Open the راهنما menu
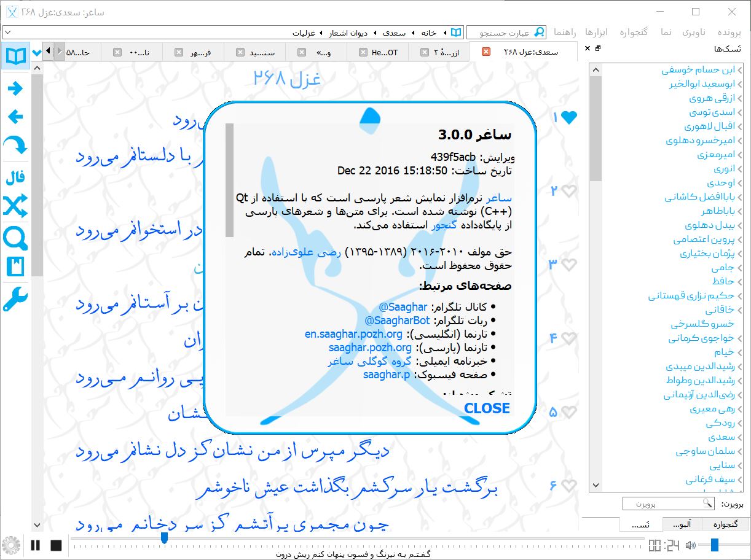The height and width of the screenshot is (560, 751). click(x=565, y=32)
